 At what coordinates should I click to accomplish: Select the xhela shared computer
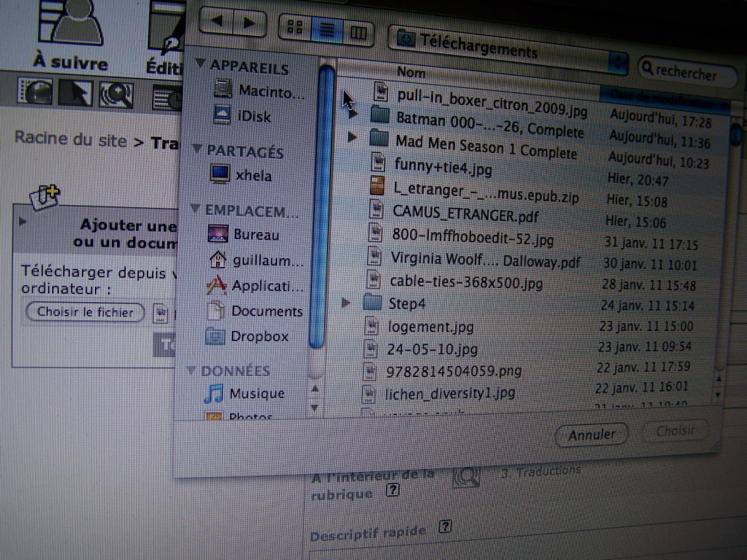[x=241, y=175]
